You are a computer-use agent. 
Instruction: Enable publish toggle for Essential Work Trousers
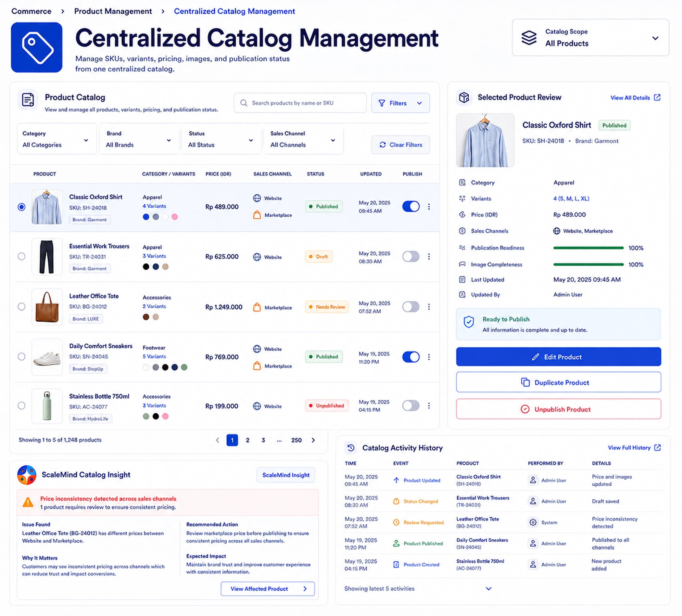(x=411, y=257)
